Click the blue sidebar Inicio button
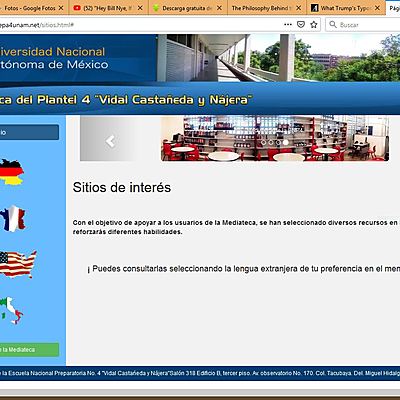This screenshot has width=400, height=400. click(x=29, y=132)
